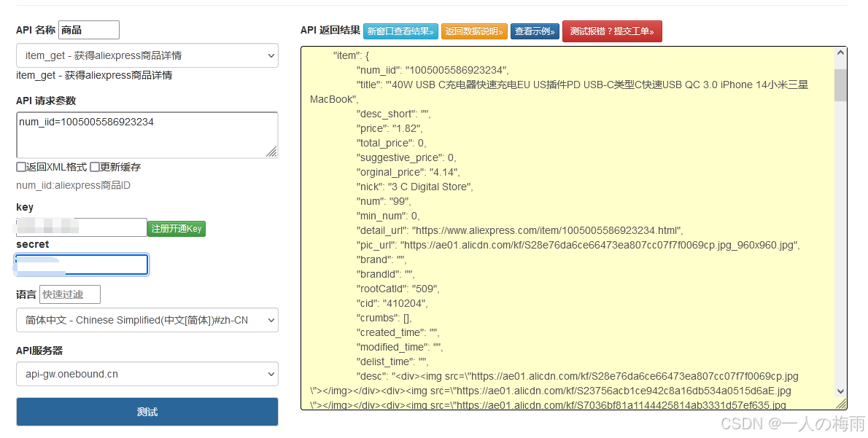Click the result pane scrollbar thumb

[840, 85]
